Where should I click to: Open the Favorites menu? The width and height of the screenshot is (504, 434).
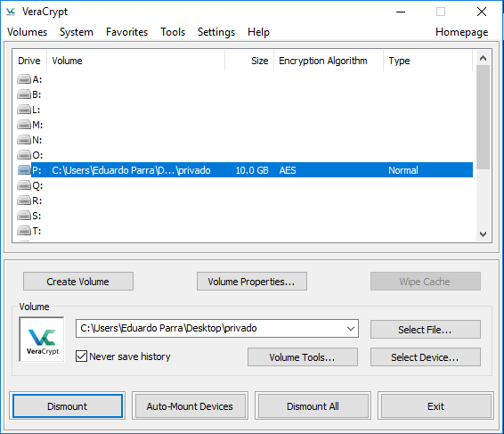point(126,32)
